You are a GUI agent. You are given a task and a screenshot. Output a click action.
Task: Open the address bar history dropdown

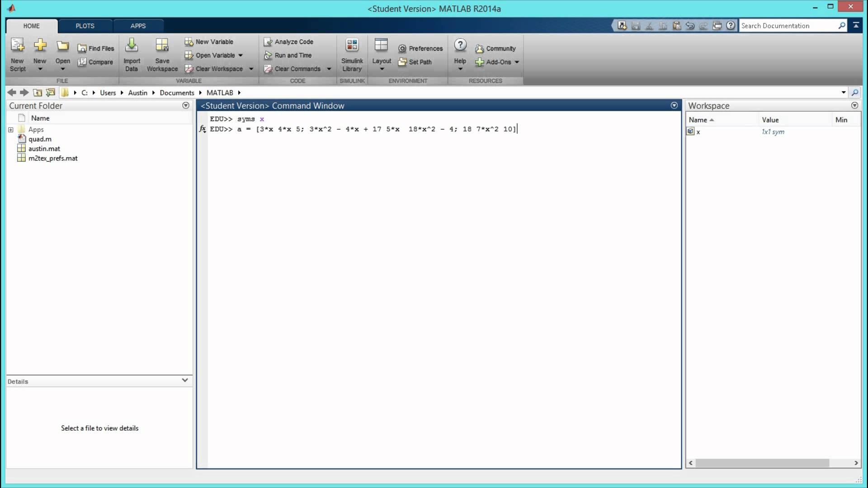coord(843,93)
